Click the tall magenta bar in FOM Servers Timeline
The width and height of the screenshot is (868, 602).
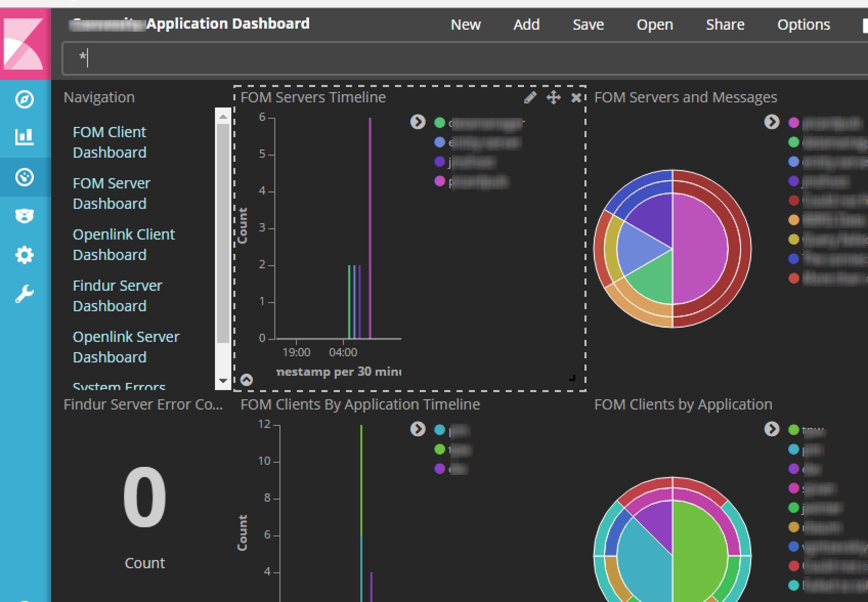point(370,228)
